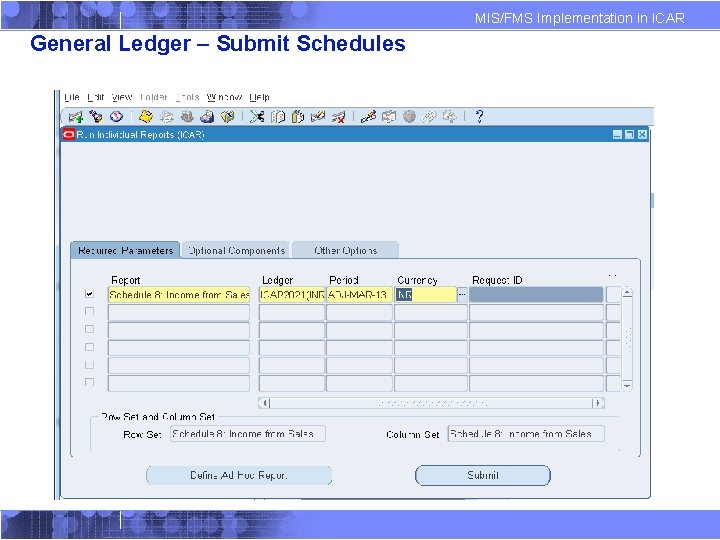Click the Zoom toolbar icon
Viewport: 720px width, 540px height.
click(x=388, y=117)
